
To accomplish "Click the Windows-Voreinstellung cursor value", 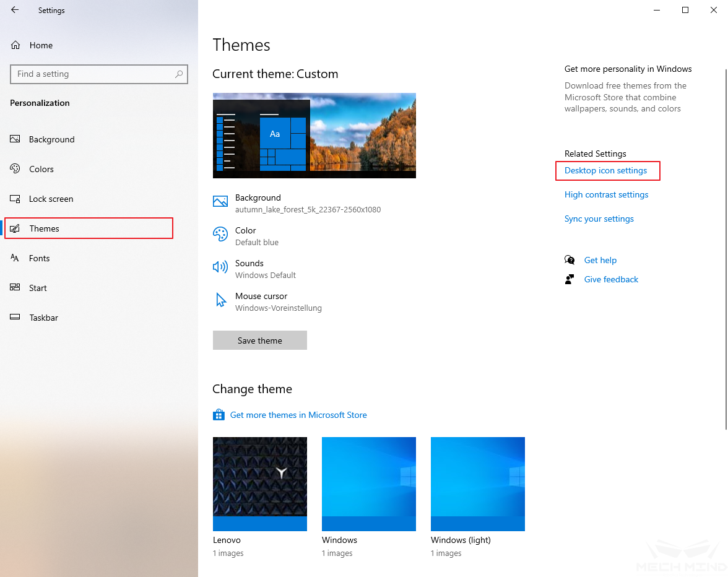I will [x=278, y=308].
